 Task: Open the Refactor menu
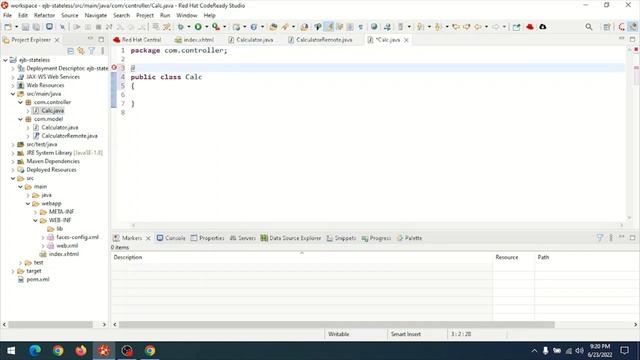(x=44, y=16)
